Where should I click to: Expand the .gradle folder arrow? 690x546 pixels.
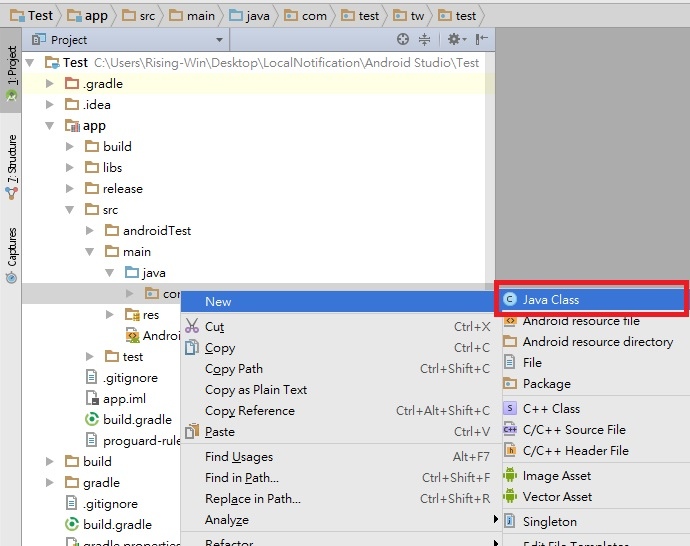(50, 84)
